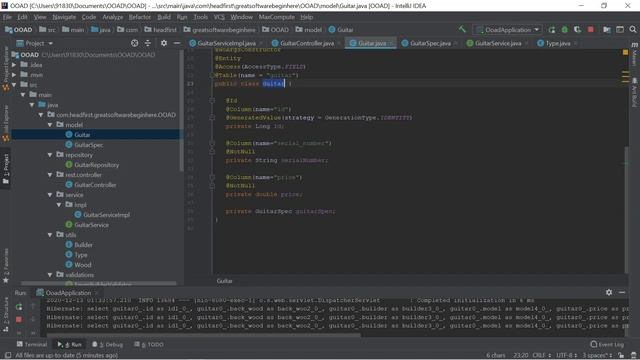Open the File menu

point(7,17)
